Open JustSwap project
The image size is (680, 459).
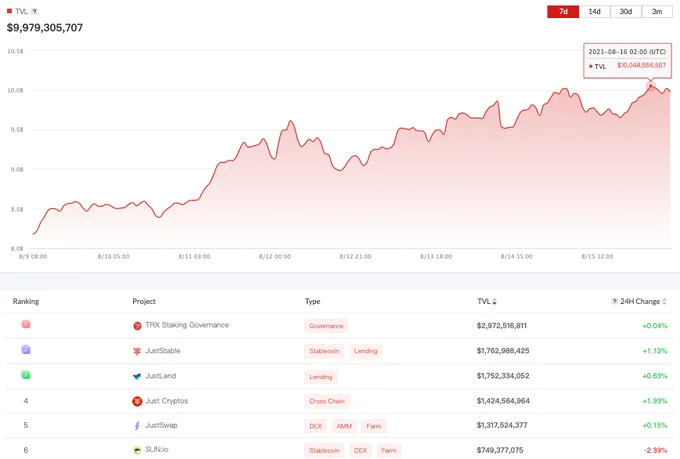point(161,425)
